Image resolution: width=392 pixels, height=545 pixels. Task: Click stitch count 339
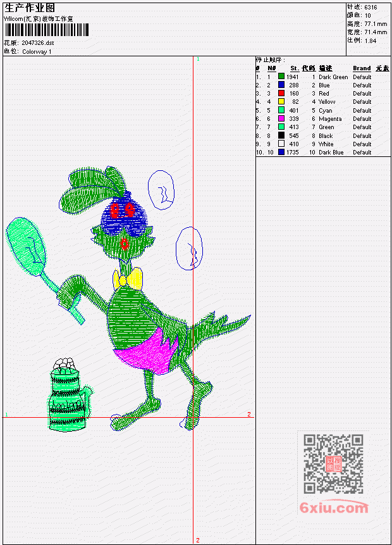click(x=294, y=119)
